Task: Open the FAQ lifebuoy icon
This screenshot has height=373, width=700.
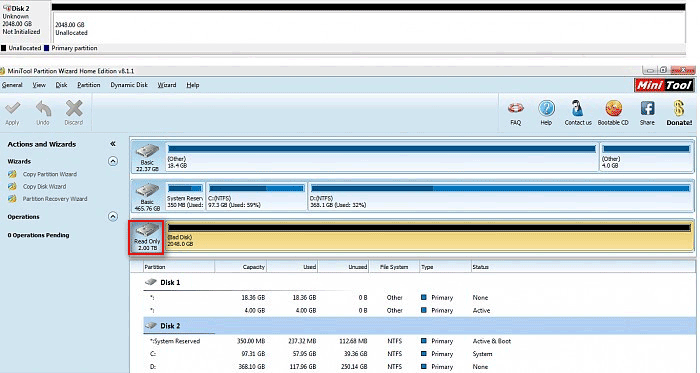Action: click(516, 108)
